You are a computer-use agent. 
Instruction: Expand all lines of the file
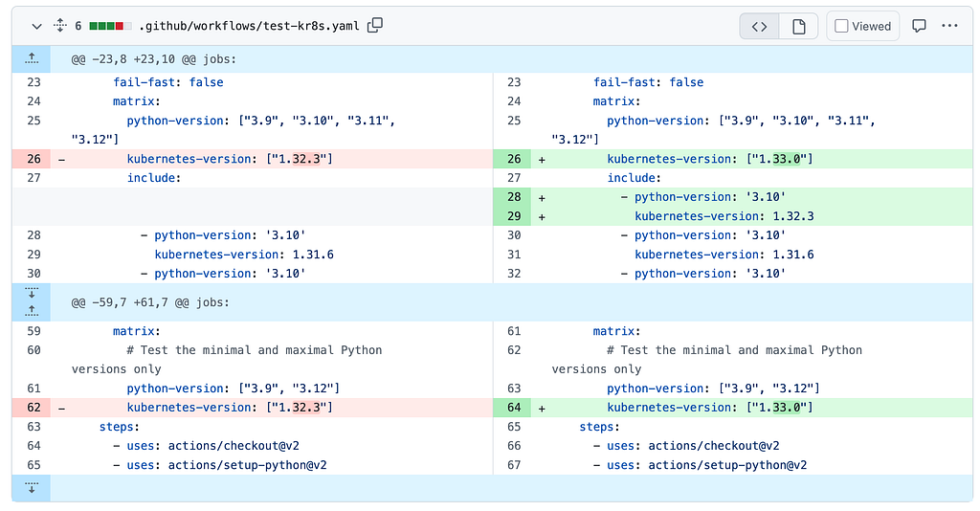(60, 26)
